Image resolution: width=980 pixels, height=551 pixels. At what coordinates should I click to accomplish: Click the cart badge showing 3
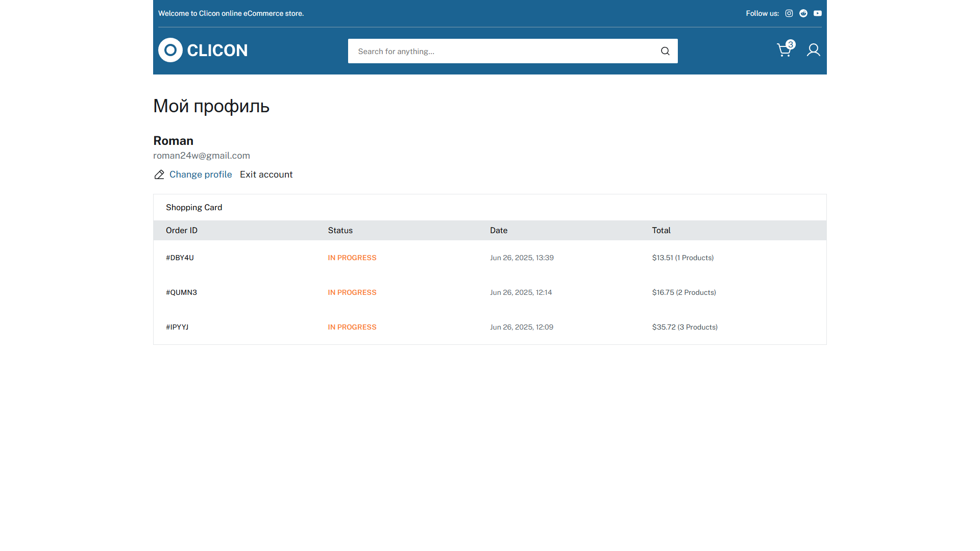tap(791, 44)
